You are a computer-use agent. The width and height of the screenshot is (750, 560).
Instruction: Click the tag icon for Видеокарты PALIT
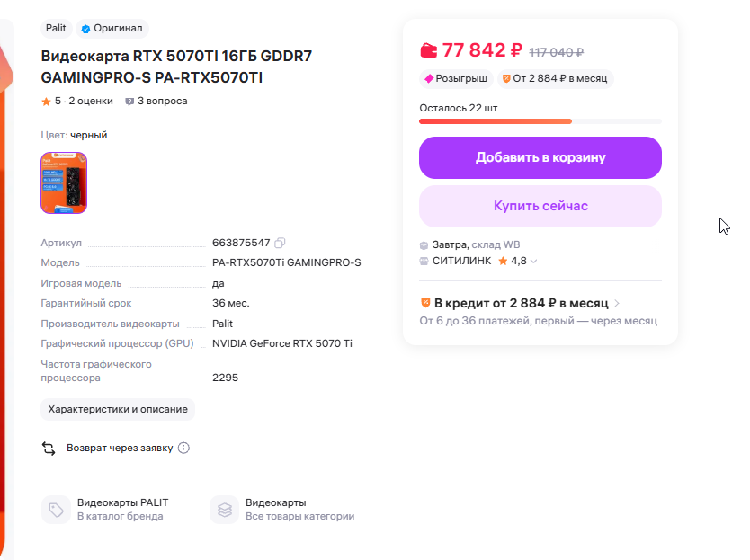click(x=56, y=510)
